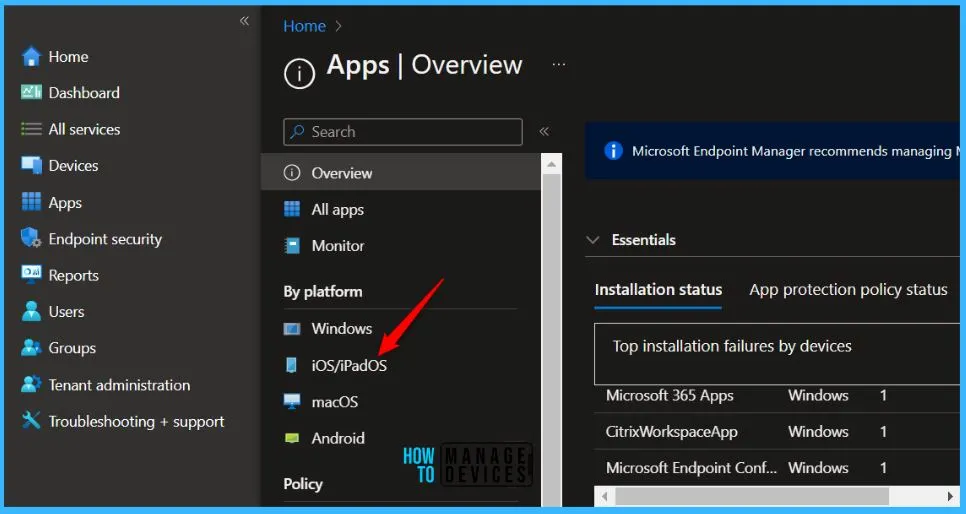Screen dimensions: 966x514
Task: Open All services
Action: coord(84,129)
